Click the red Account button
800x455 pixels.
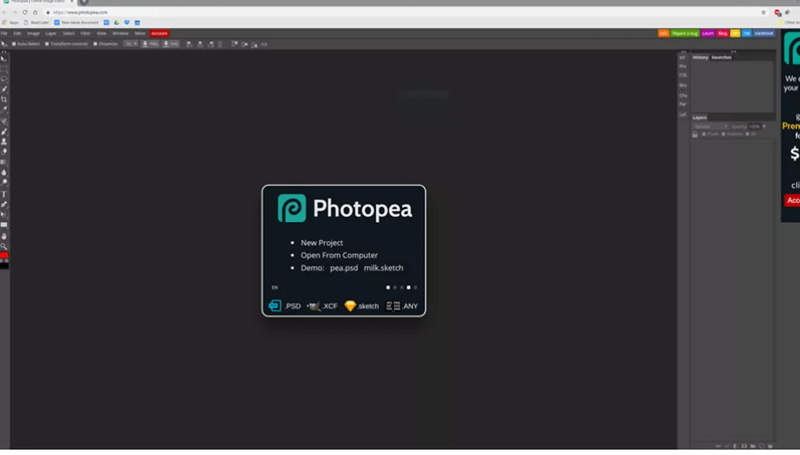pyautogui.click(x=159, y=33)
